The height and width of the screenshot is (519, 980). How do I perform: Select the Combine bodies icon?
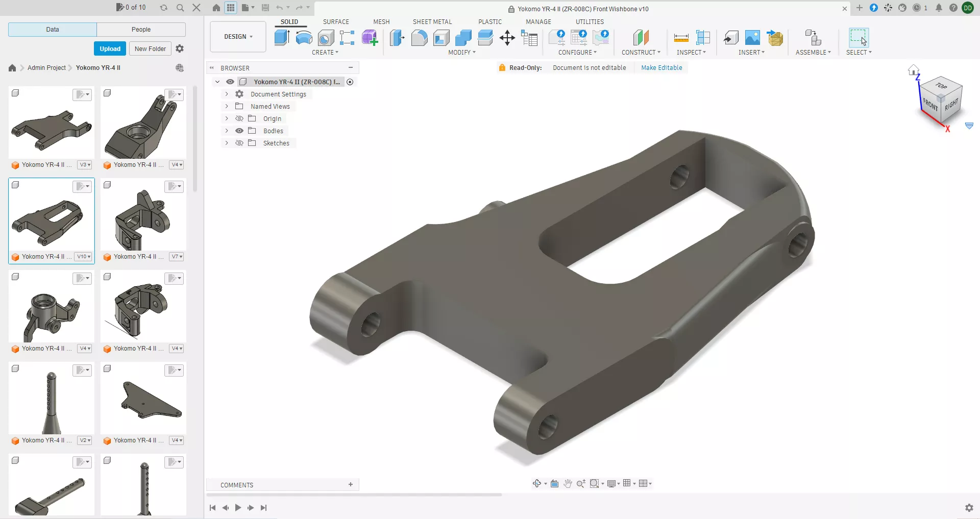[463, 38]
